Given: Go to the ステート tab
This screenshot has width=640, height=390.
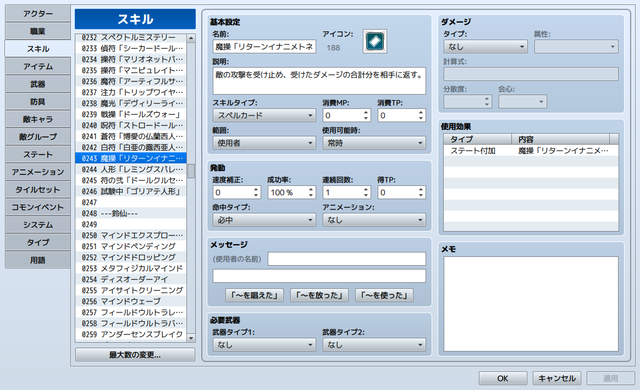Looking at the screenshot, I should point(38,155).
